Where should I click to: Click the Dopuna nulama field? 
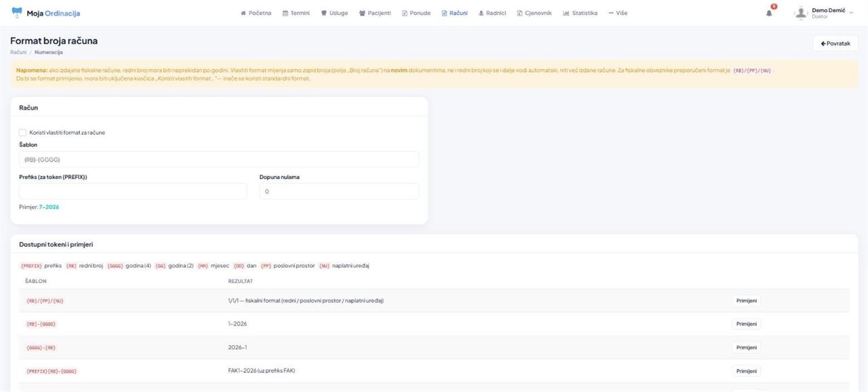pos(339,191)
